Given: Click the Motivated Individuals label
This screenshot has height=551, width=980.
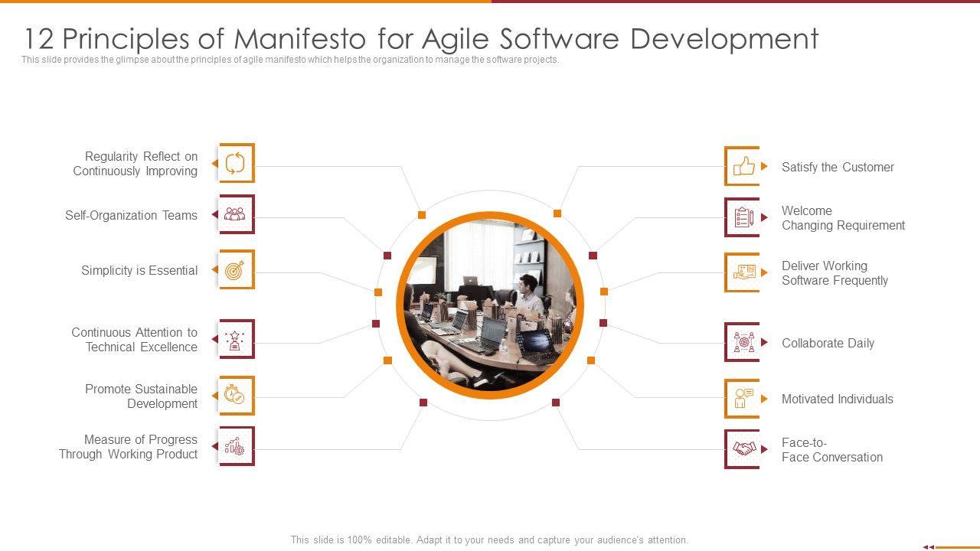Looking at the screenshot, I should pos(837,399).
